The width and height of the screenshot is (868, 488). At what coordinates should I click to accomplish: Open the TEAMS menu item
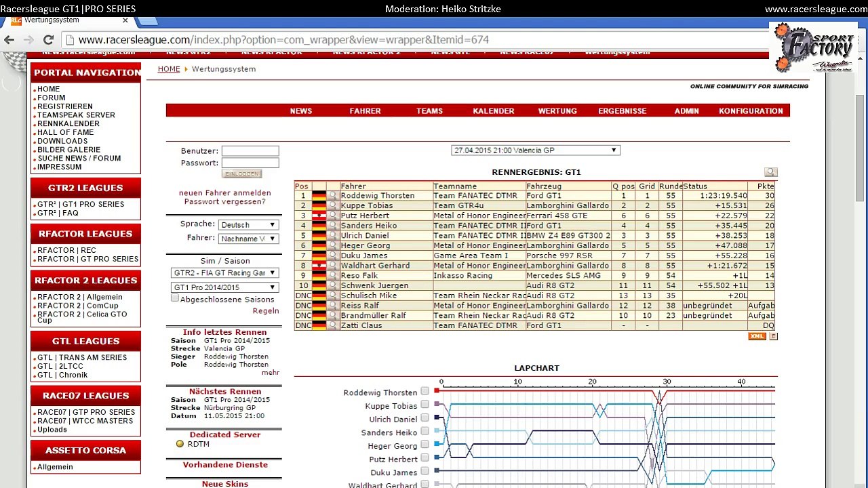[429, 111]
